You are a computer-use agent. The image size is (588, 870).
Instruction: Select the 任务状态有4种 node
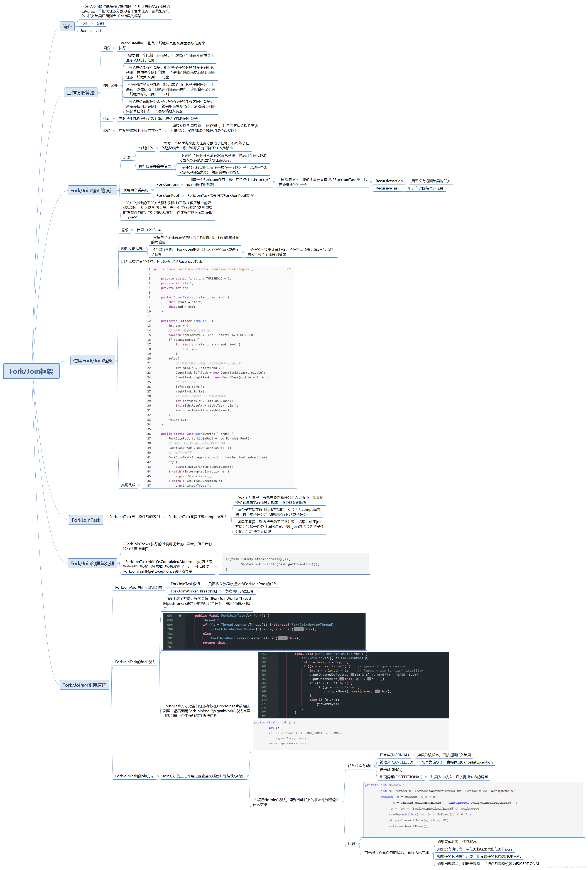[359, 766]
